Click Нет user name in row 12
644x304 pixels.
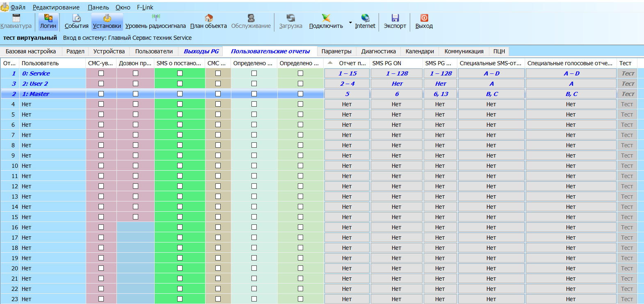tap(26, 186)
